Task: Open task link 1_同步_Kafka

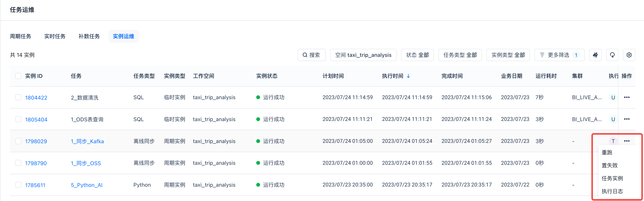Action: (x=87, y=141)
